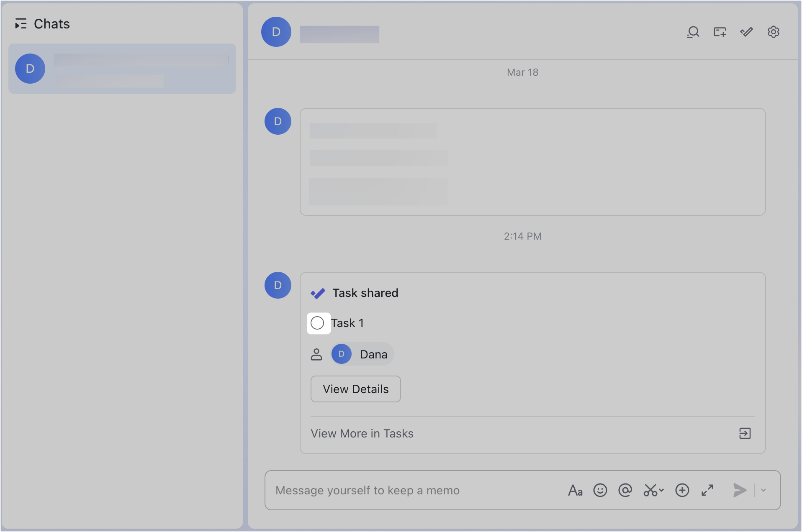Capture a screenshot with the scissors tool

[x=650, y=490]
